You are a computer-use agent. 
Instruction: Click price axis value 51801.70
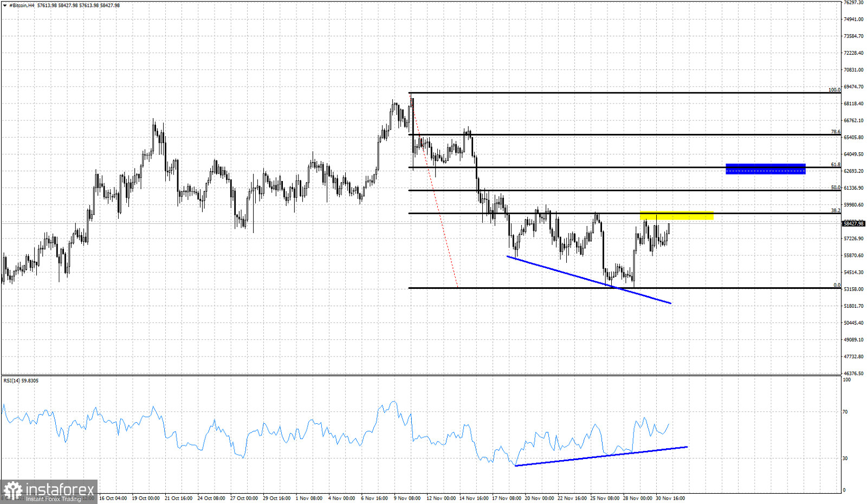853,306
